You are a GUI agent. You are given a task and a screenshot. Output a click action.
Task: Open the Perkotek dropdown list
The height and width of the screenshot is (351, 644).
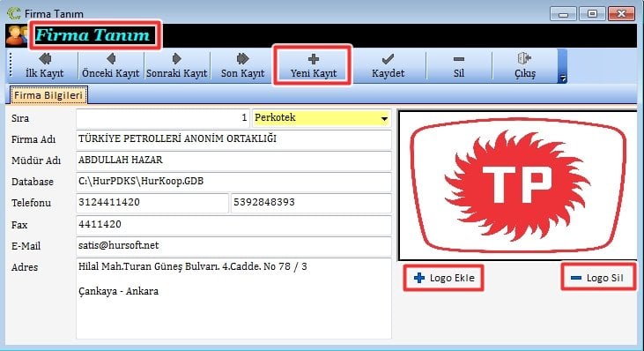384,118
